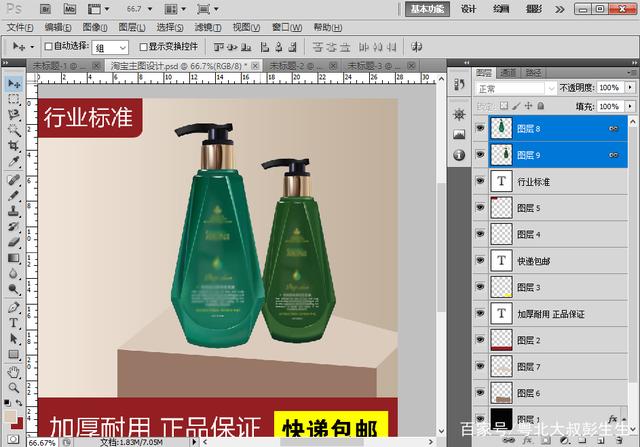This screenshot has width=640, height=447.
Task: Select the Dodge tool
Action: (14, 289)
